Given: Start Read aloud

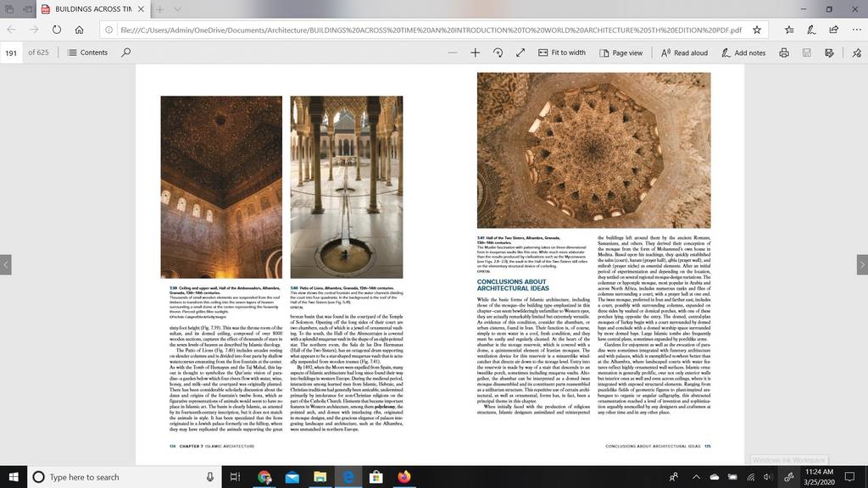Looking at the screenshot, I should (684, 53).
